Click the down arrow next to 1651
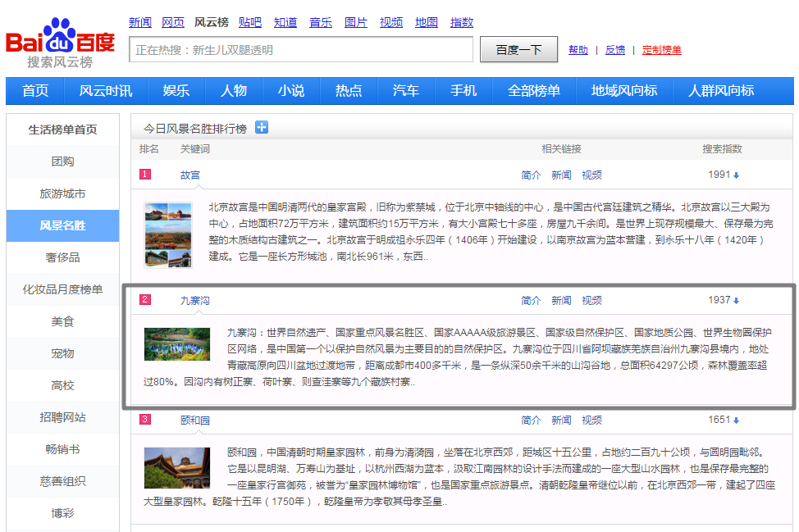This screenshot has width=799, height=532. pos(737,421)
